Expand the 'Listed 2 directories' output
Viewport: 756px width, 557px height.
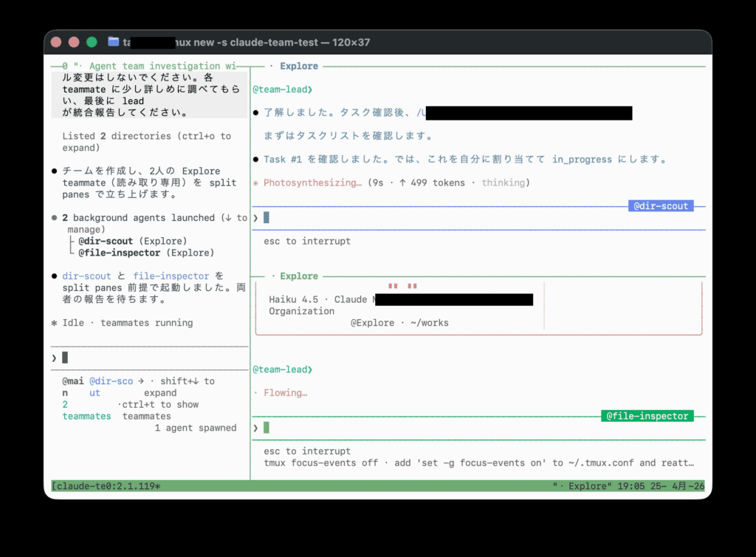[x=146, y=137]
